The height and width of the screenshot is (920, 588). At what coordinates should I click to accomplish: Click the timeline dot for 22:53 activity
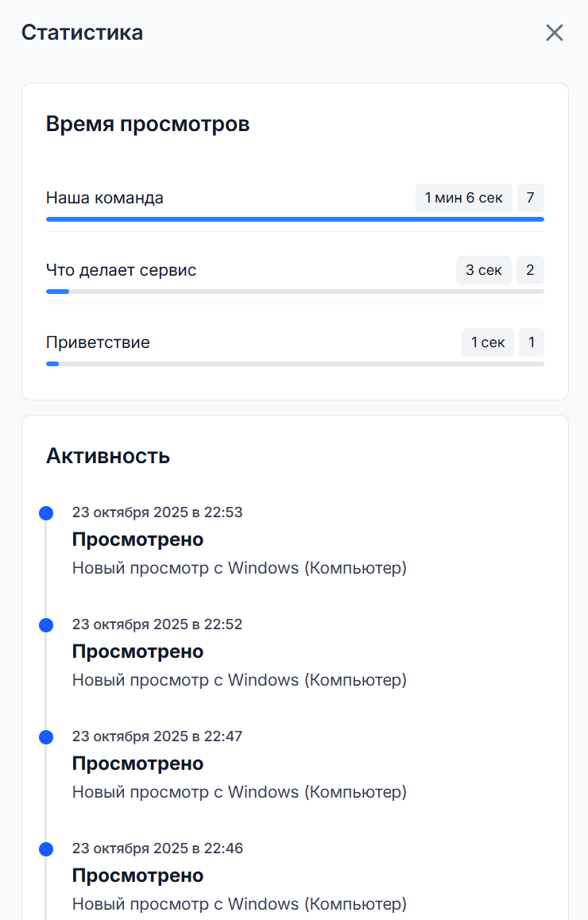[46, 512]
